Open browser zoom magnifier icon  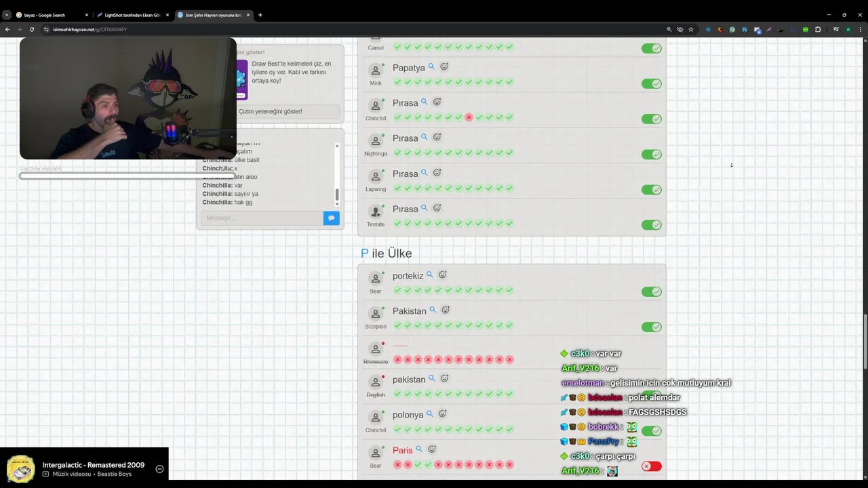(669, 29)
